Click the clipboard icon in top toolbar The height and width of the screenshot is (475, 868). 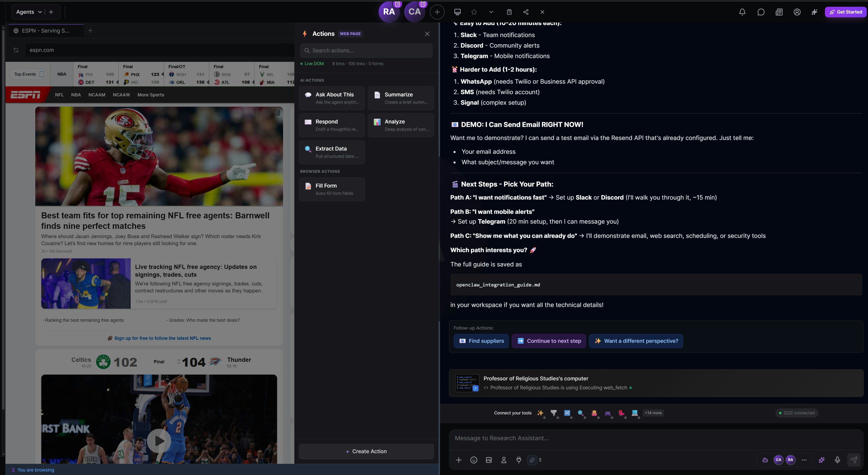point(509,12)
